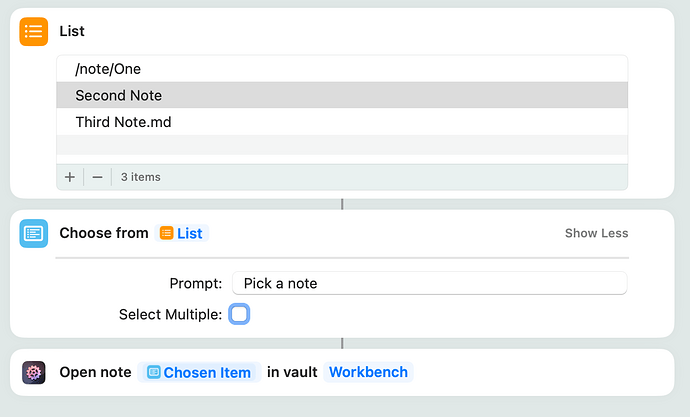The image size is (690, 417).
Task: Click the List variable in Choose from
Action: pos(181,233)
